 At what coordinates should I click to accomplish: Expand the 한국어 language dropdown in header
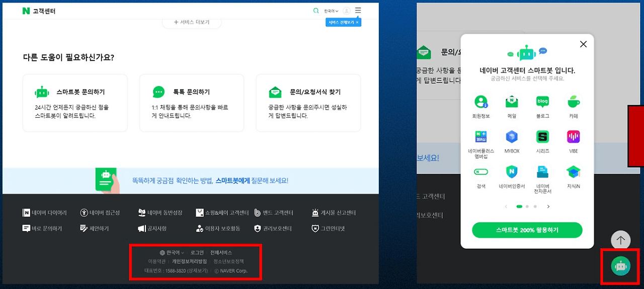331,11
